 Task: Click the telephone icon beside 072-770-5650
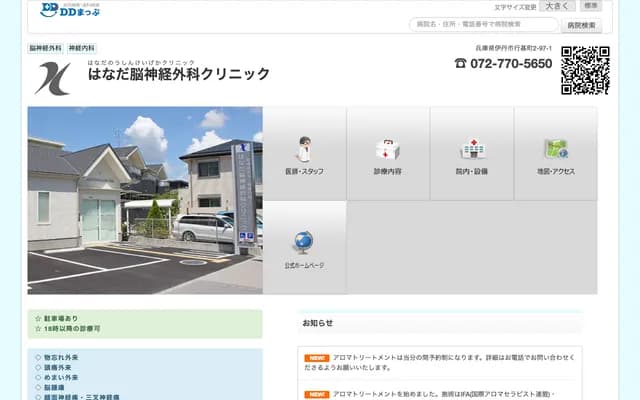[460, 63]
